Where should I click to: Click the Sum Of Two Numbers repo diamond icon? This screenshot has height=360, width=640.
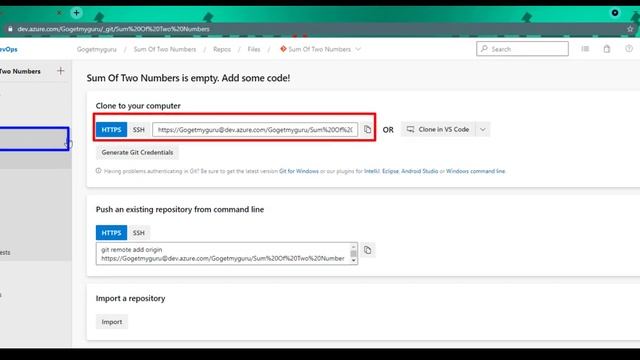pyautogui.click(x=283, y=49)
